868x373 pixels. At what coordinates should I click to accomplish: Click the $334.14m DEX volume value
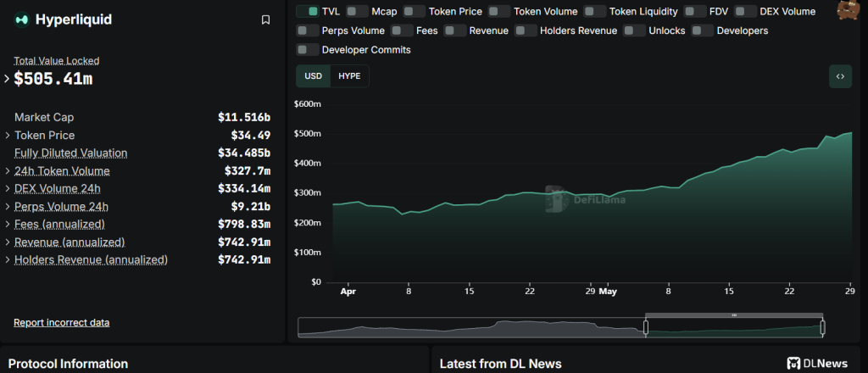244,189
